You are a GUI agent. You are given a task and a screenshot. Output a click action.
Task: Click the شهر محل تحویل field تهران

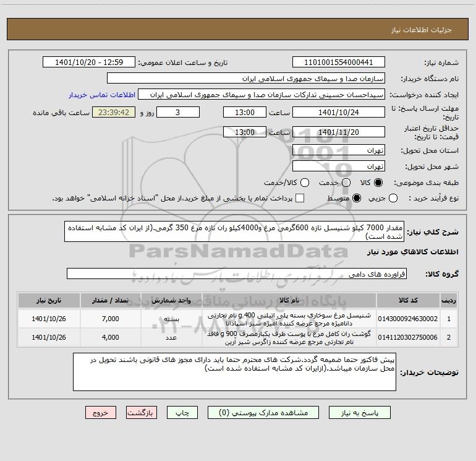pyautogui.click(x=339, y=166)
